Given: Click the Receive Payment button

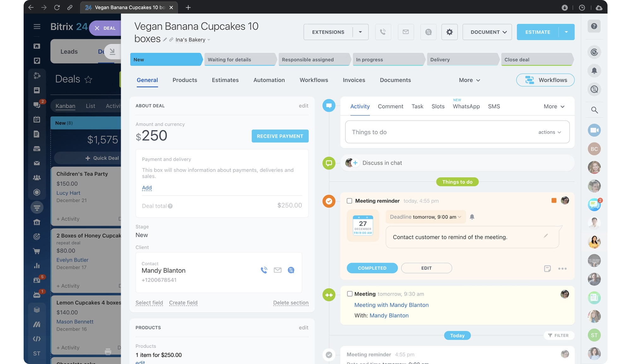Looking at the screenshot, I should tap(280, 136).
